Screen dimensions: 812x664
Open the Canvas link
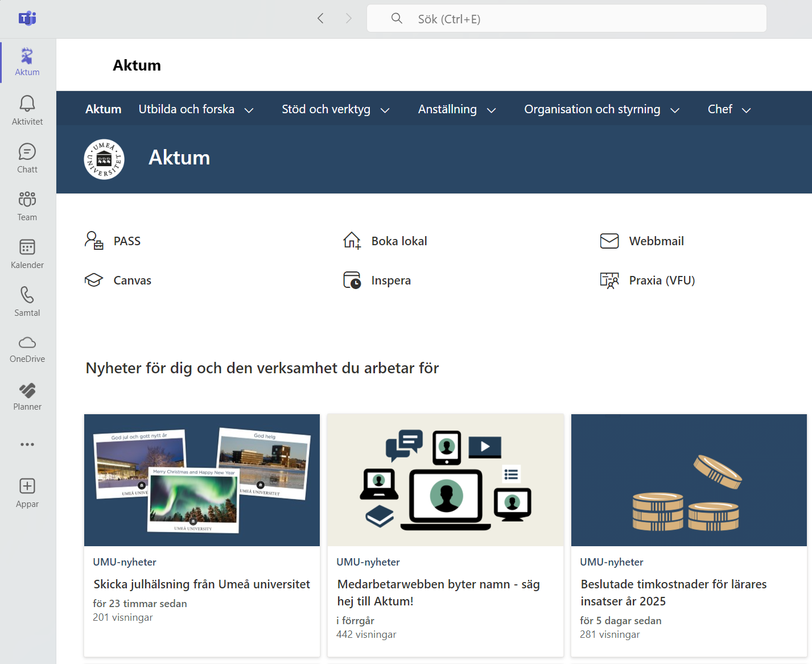click(133, 281)
